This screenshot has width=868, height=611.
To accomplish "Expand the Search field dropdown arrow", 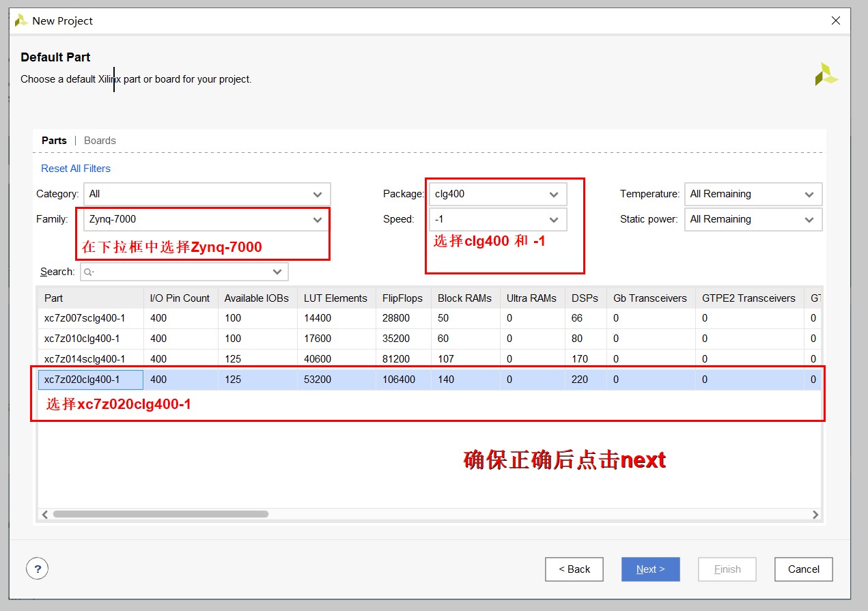I will click(x=277, y=271).
